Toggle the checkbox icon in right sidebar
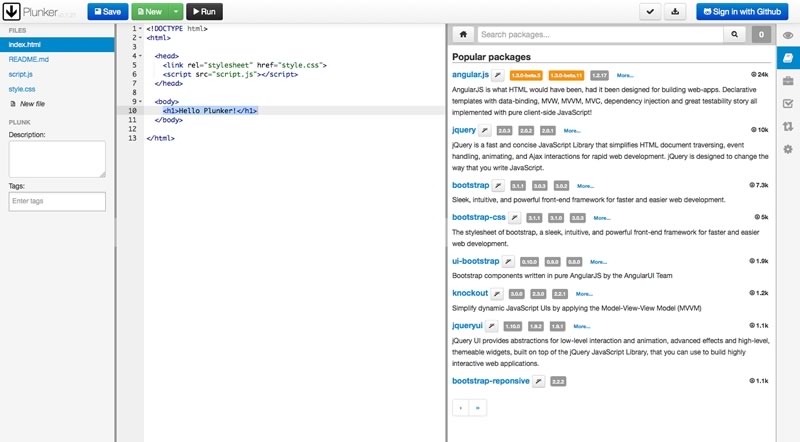Image resolution: width=800 pixels, height=442 pixels. [x=788, y=103]
